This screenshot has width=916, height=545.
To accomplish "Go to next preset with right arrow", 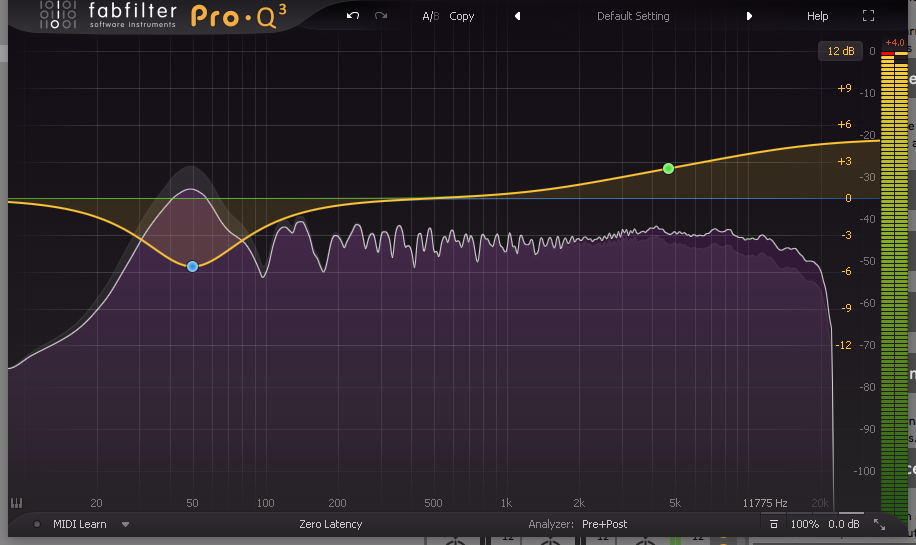I will [x=749, y=16].
